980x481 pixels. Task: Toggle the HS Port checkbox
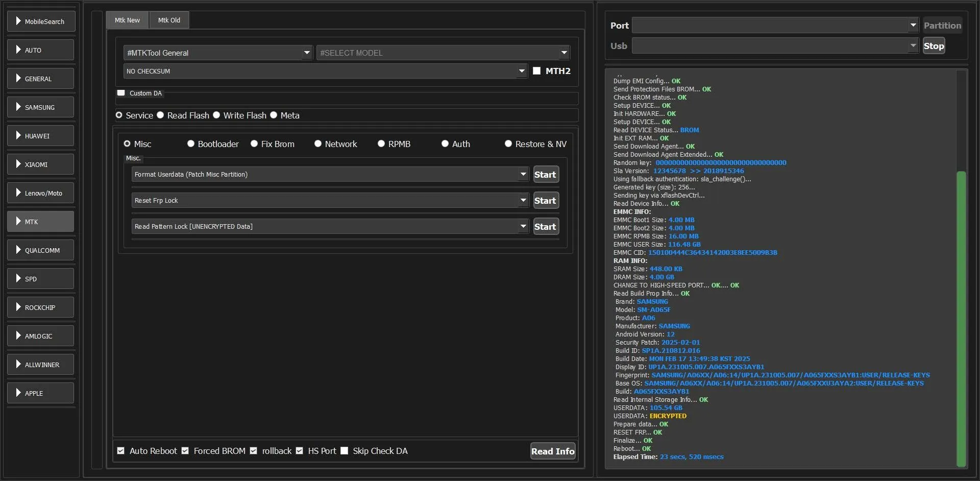[x=300, y=451]
